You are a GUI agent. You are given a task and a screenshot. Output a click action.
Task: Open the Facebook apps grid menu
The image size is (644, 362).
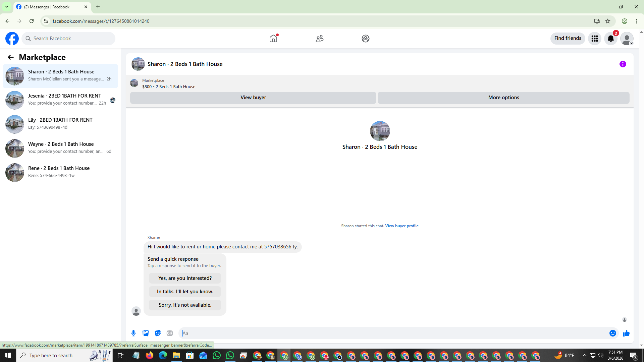tap(594, 39)
